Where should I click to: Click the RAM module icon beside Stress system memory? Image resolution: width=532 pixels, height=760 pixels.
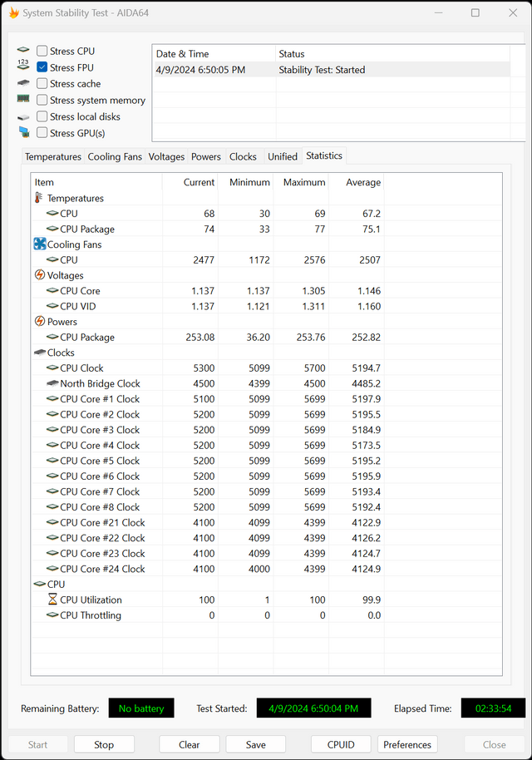tap(23, 99)
